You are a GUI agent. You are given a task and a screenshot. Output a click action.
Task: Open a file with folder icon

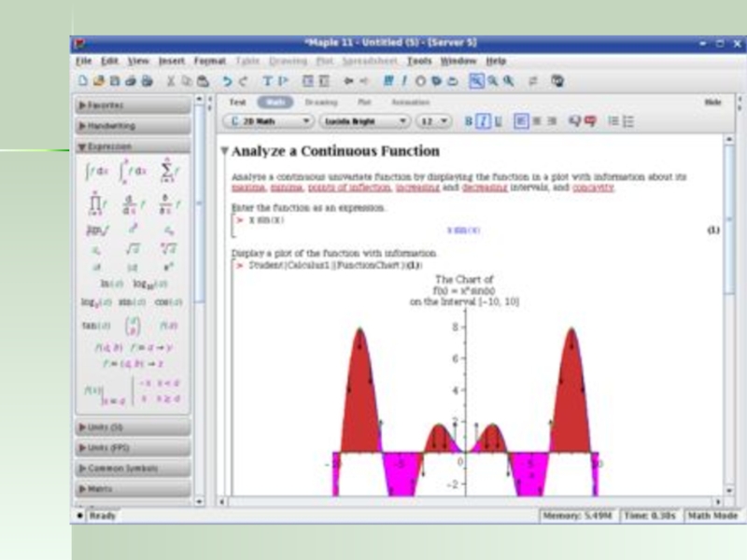[x=99, y=81]
